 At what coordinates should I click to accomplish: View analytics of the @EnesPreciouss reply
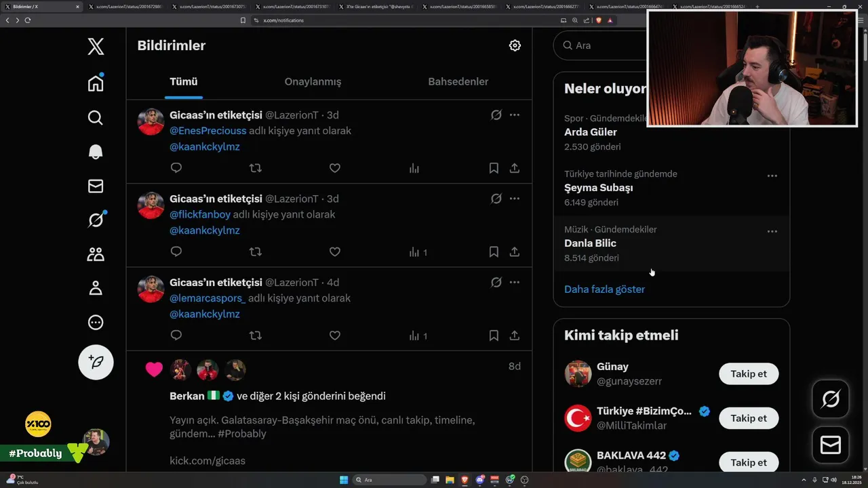414,168
